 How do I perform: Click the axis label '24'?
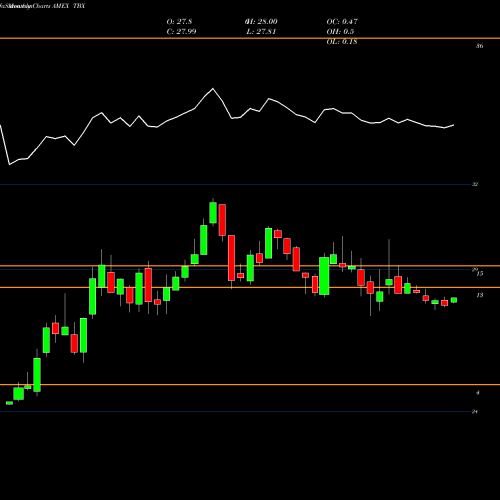475,412
